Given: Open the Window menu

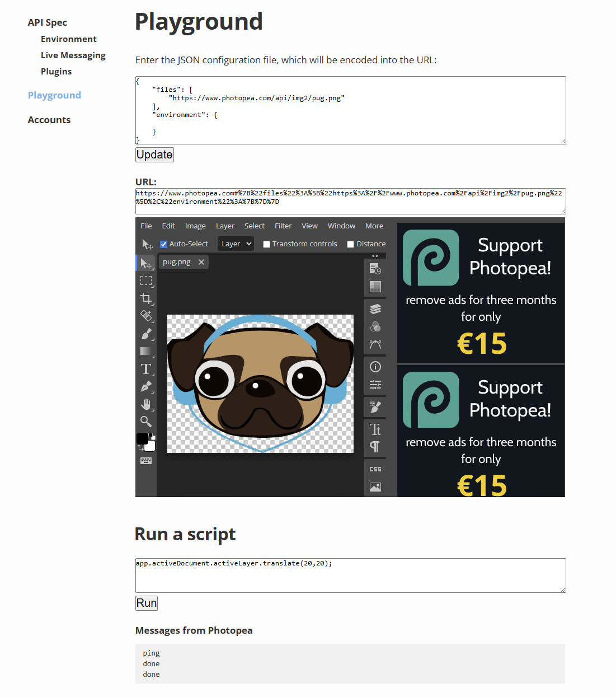Looking at the screenshot, I should click(341, 226).
